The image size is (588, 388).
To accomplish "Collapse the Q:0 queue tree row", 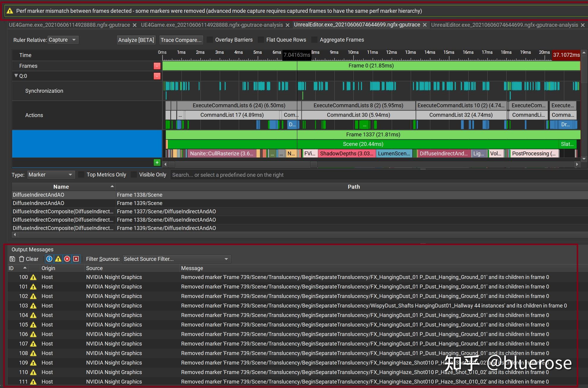I will 16,76.
